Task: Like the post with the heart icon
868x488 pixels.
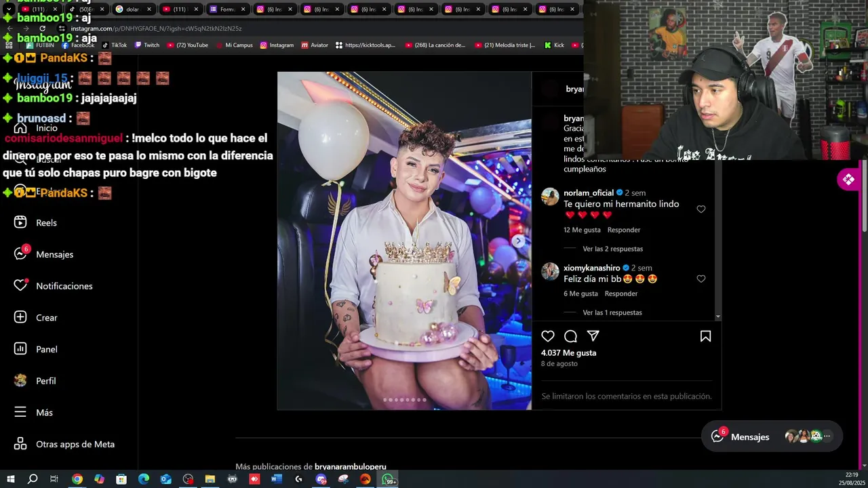Action: (548, 336)
